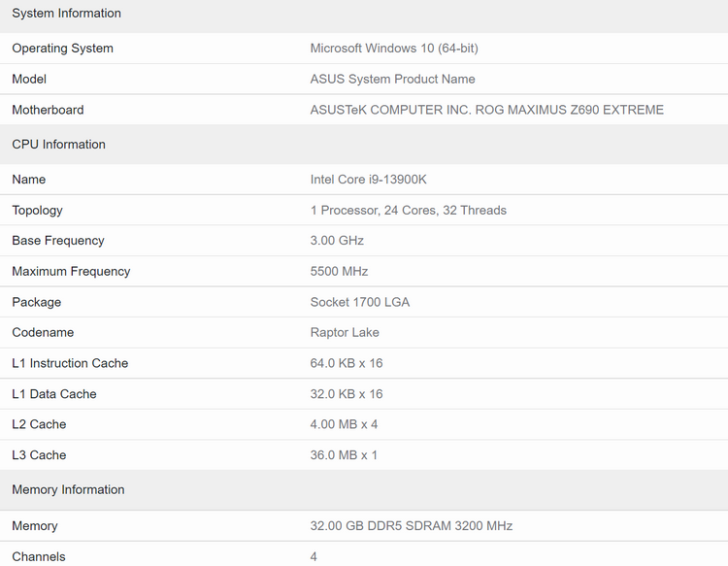Click the Socket 1700 LGA value

coord(360,303)
